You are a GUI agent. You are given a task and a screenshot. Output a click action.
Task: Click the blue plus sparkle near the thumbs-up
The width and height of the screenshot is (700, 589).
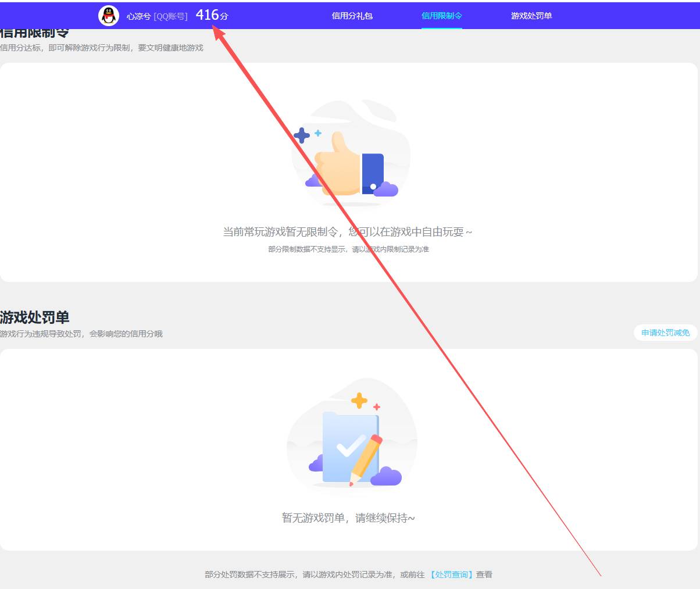click(302, 135)
